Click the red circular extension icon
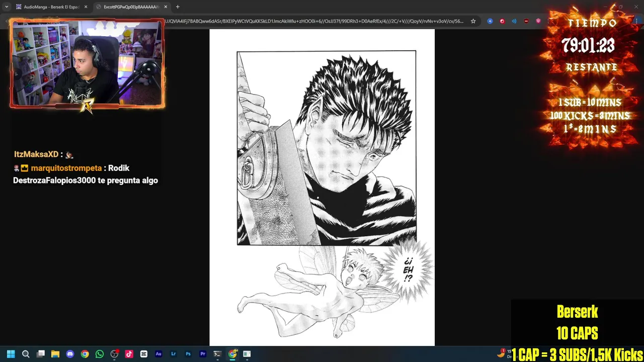644x362 pixels. coord(502,21)
